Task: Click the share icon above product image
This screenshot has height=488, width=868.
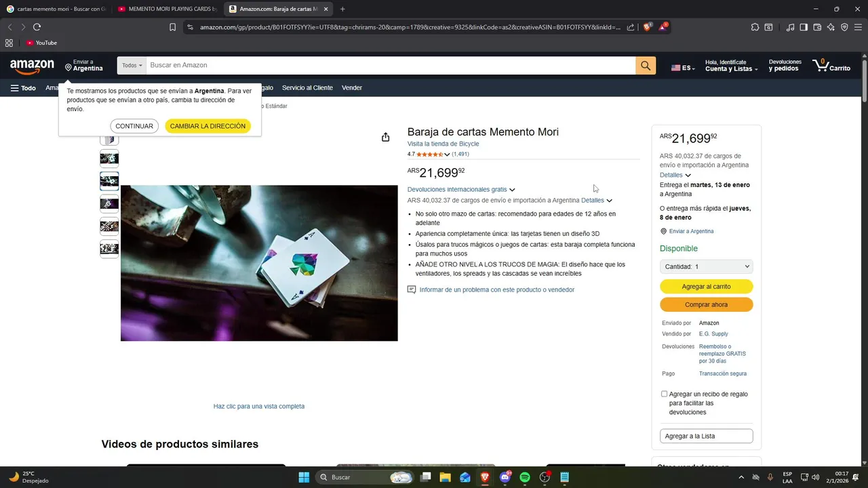Action: tap(385, 137)
